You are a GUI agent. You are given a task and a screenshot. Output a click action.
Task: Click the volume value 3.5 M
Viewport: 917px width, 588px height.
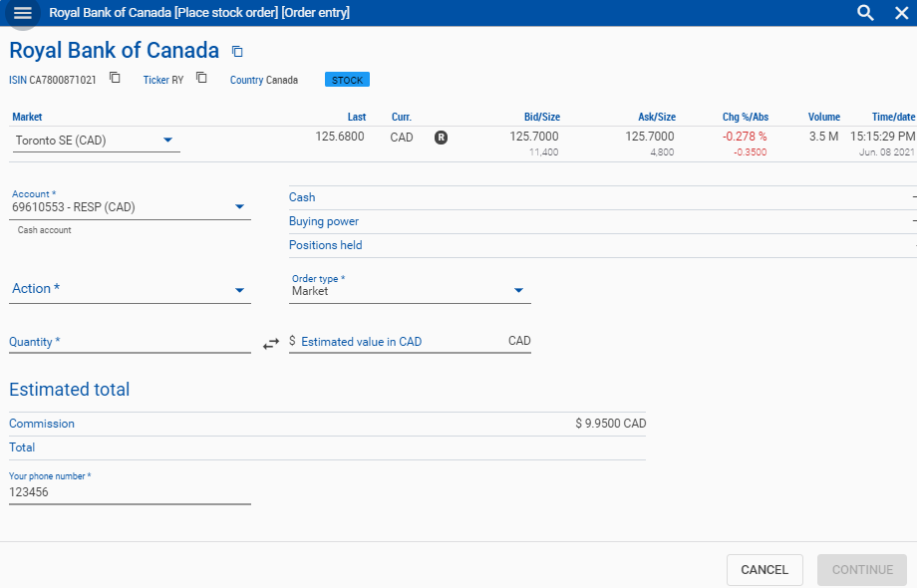pos(824,137)
